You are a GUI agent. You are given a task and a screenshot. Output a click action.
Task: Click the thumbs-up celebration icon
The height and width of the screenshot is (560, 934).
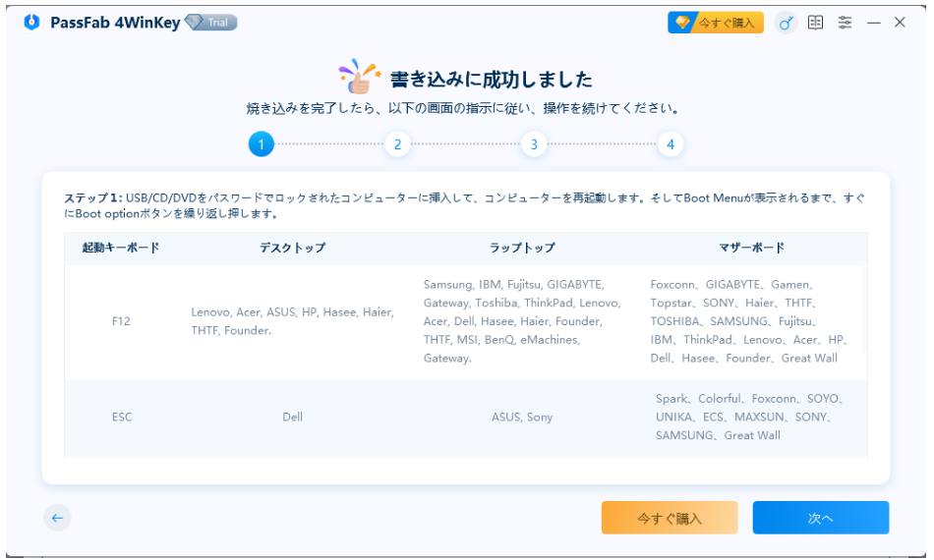pyautogui.click(x=359, y=77)
